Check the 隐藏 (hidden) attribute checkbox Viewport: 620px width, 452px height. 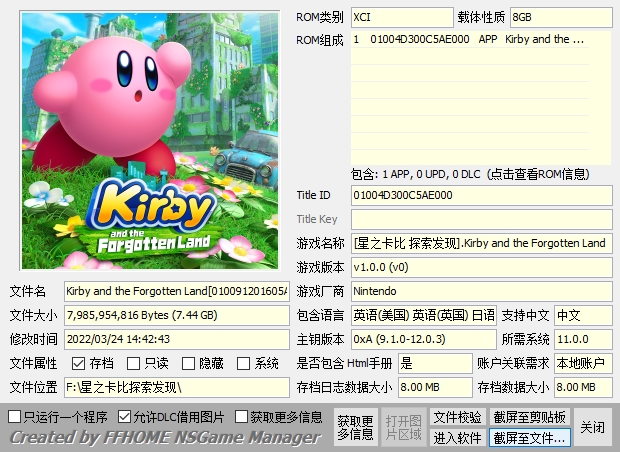pos(189,363)
